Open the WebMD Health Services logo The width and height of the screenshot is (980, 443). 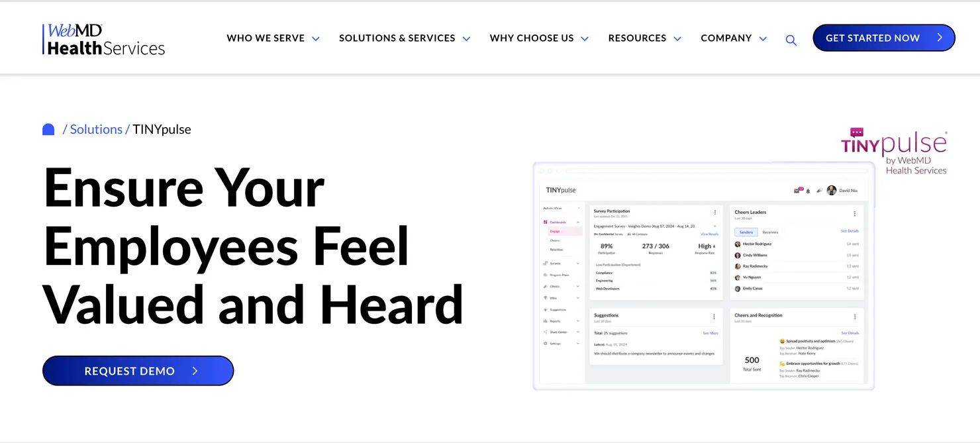click(x=103, y=39)
